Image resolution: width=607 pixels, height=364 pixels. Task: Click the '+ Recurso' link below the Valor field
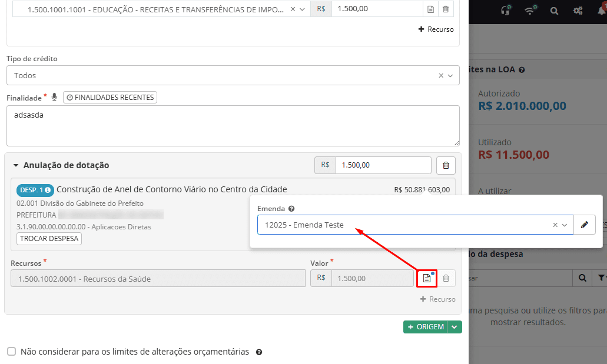coord(438,299)
